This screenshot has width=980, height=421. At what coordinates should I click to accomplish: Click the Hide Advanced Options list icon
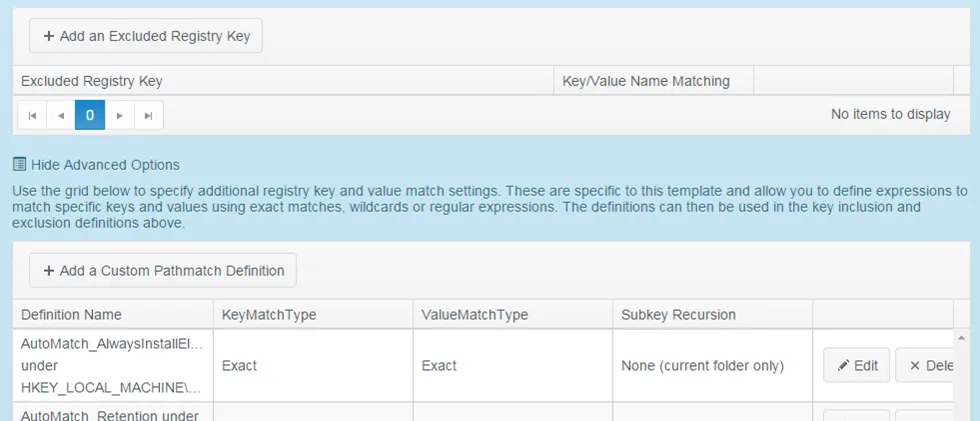tap(19, 165)
